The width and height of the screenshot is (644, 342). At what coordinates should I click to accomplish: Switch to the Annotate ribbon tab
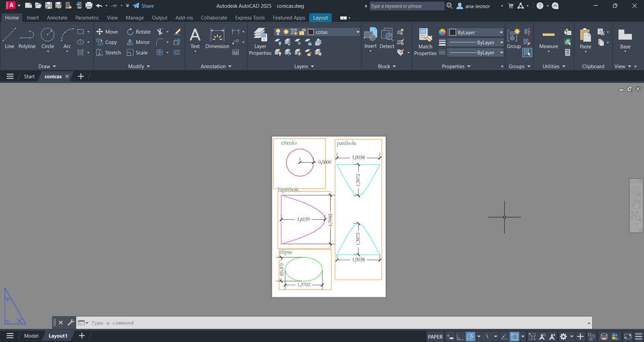coord(57,18)
